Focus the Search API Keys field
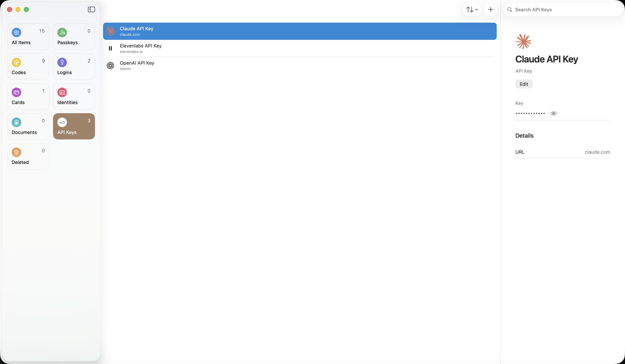Screen dimensions: 625x364 pos(562,10)
